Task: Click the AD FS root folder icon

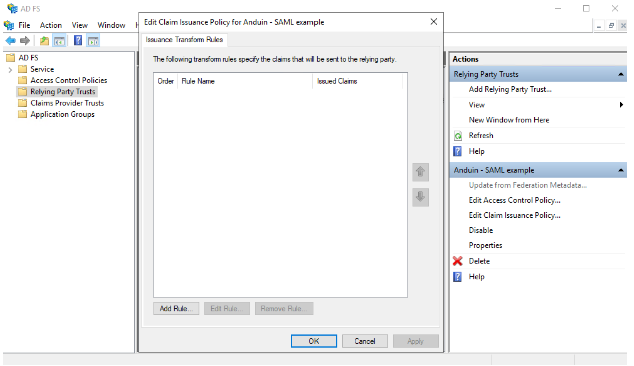Action: tap(11, 57)
